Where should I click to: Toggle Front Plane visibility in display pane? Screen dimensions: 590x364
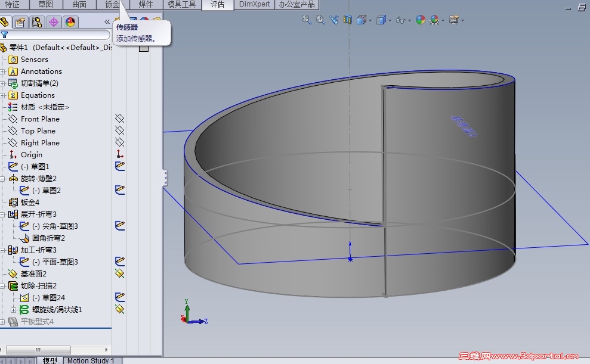click(119, 119)
